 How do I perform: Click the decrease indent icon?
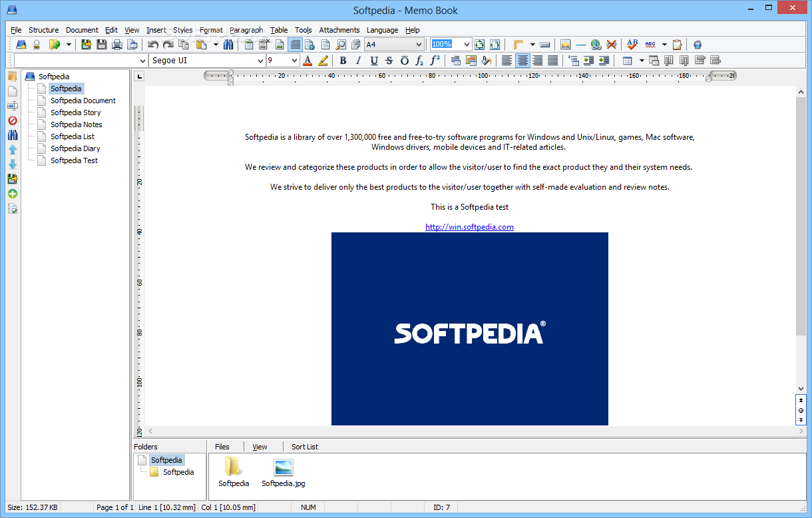click(604, 61)
